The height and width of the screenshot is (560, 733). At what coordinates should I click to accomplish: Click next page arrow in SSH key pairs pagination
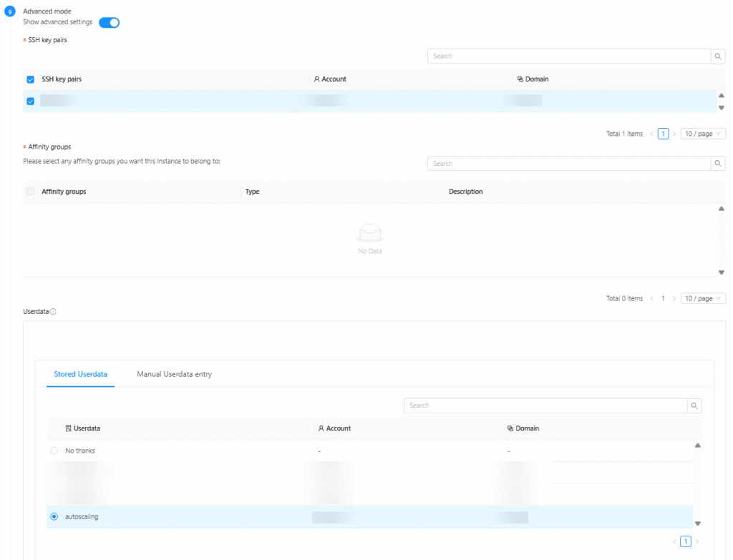pyautogui.click(x=674, y=134)
